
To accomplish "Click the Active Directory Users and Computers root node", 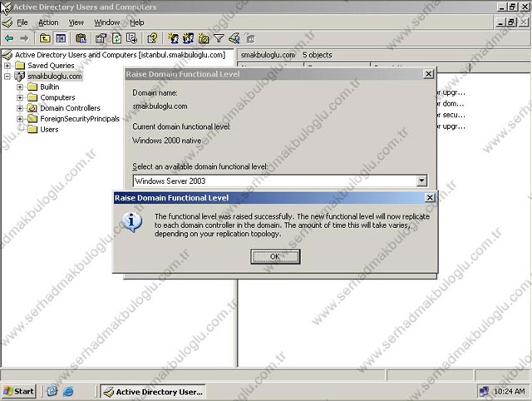I will [x=120, y=55].
